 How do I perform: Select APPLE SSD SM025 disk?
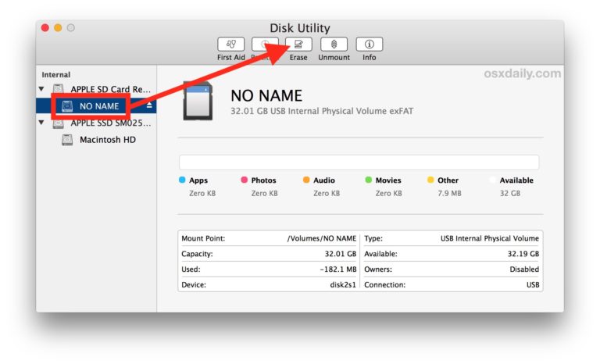coord(111,123)
